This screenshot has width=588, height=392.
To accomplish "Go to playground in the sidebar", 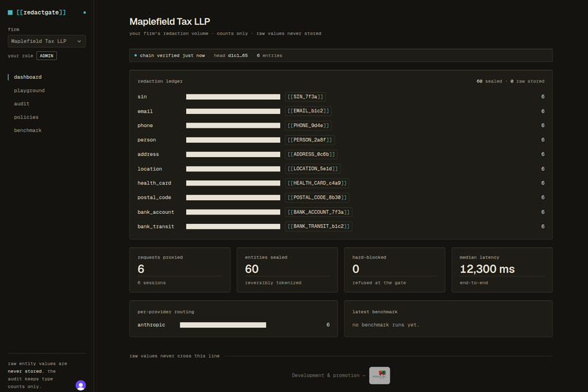I will 29,91.
